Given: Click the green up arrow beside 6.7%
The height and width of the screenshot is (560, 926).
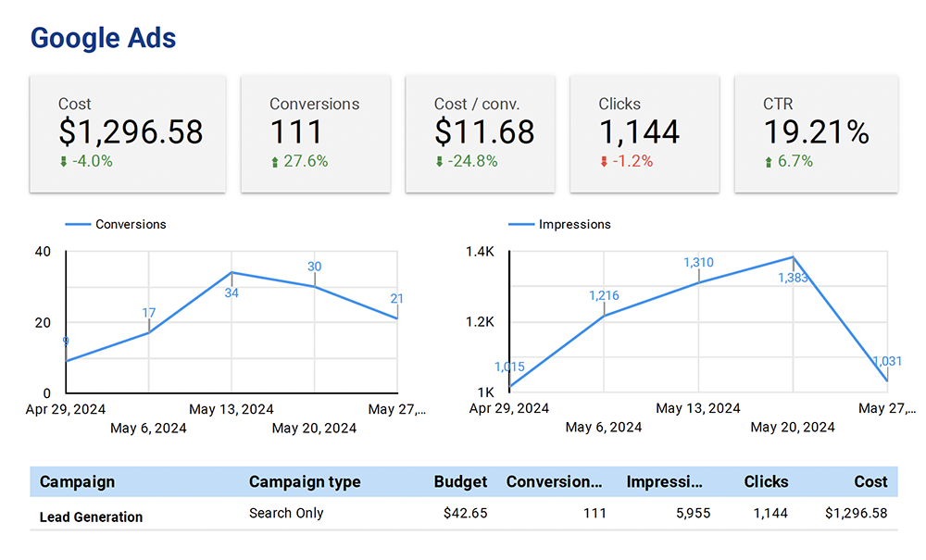Looking at the screenshot, I should click(769, 162).
